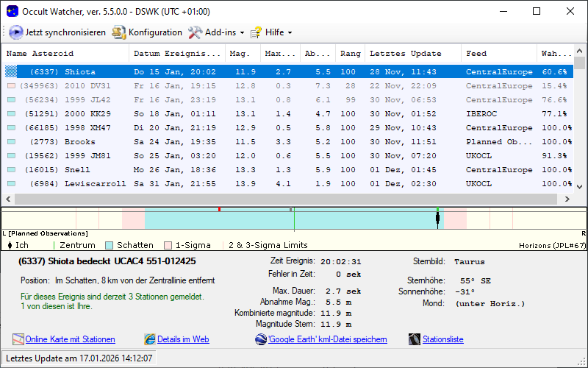Image resolution: width=588 pixels, height=368 pixels.
Task: Click the Horizons (JPL#67) label
Action: (x=552, y=246)
